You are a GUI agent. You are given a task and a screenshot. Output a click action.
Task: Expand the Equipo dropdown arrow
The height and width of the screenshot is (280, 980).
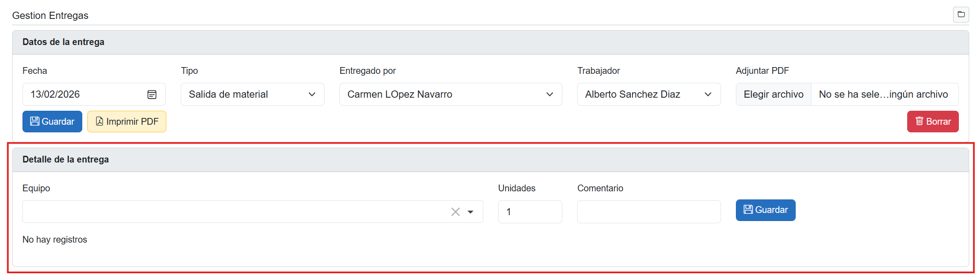pos(471,212)
